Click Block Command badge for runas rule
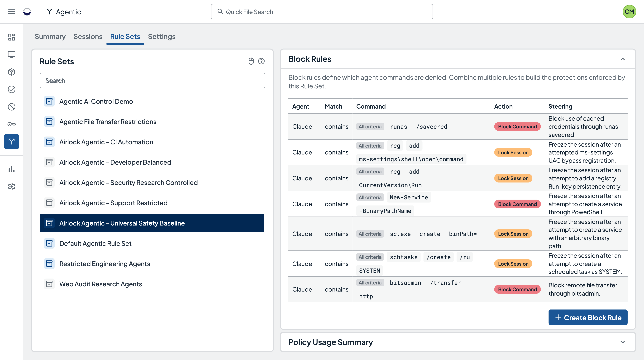Viewport: 644px width, 360px height. click(x=517, y=126)
